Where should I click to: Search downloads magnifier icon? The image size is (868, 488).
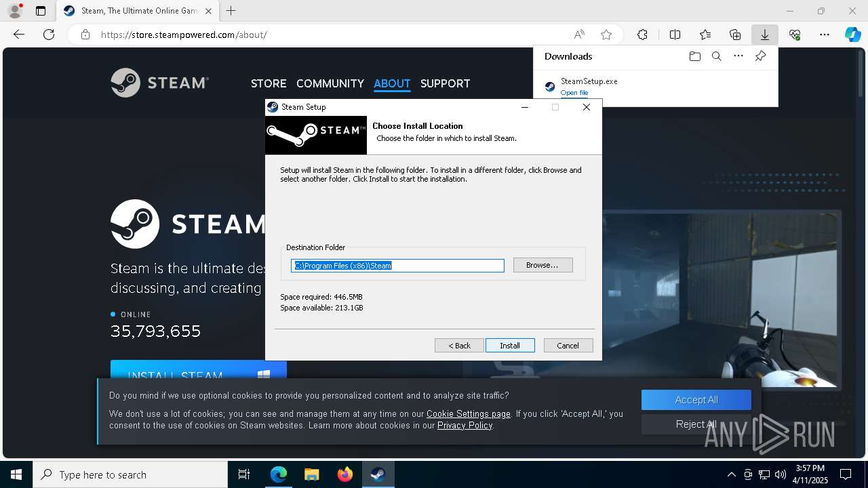click(716, 56)
